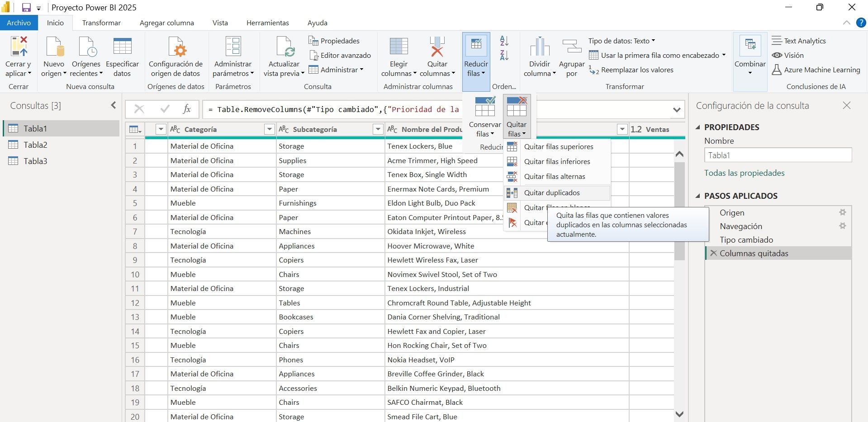Screen dimensions: 868x422
Task: Click Dividir columna icon
Action: 540,46
